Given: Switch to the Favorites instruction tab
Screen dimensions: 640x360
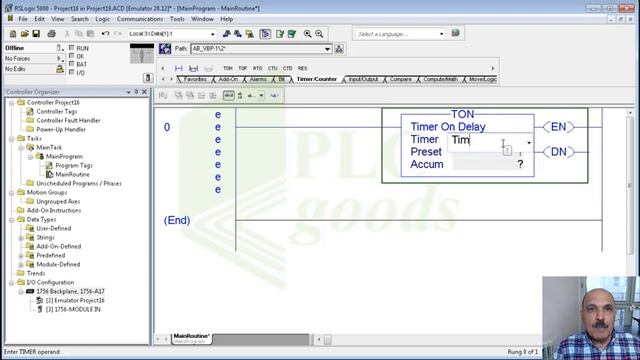Looking at the screenshot, I should pyautogui.click(x=195, y=79).
